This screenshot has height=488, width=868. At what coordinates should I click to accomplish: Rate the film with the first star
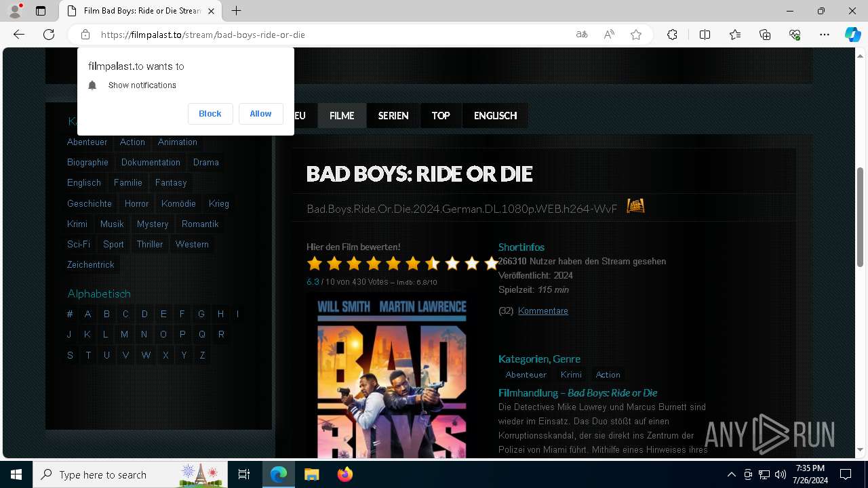pyautogui.click(x=314, y=263)
